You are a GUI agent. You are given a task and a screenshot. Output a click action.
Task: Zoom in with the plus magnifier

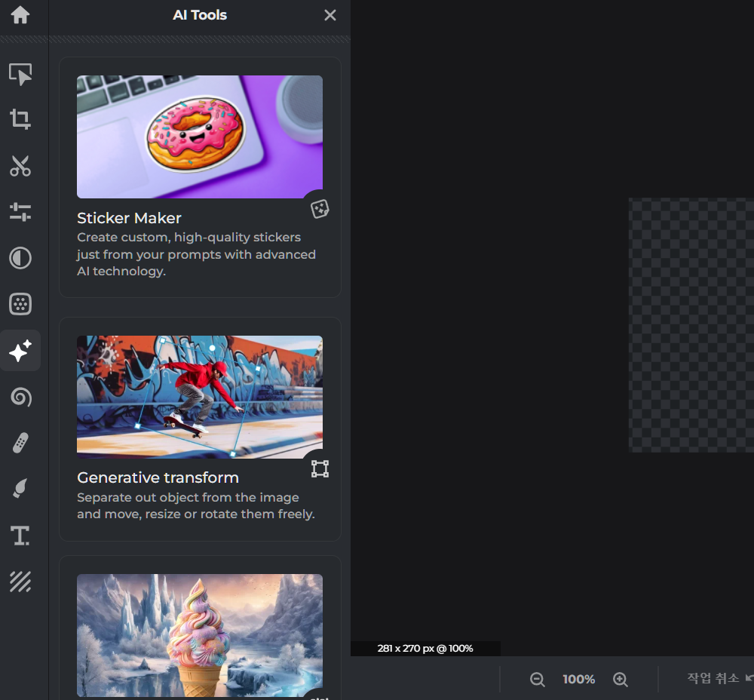coord(621,680)
